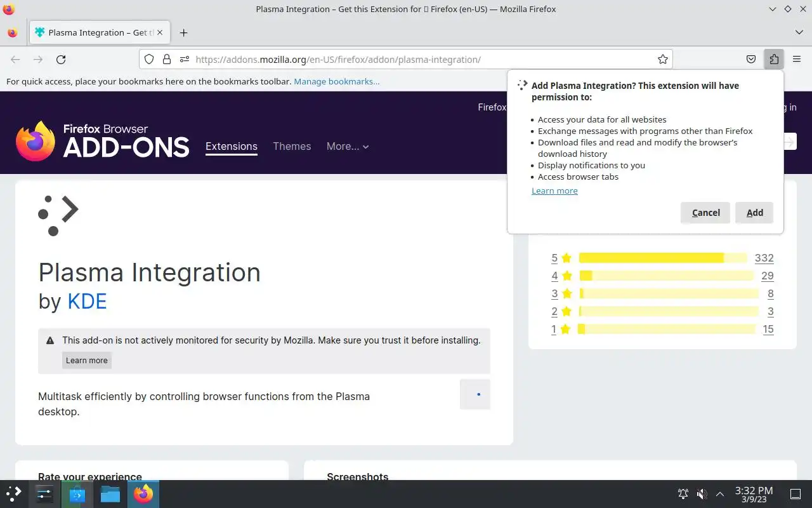Click the Firefox icon in window title bar
The image size is (812, 508).
tap(9, 9)
